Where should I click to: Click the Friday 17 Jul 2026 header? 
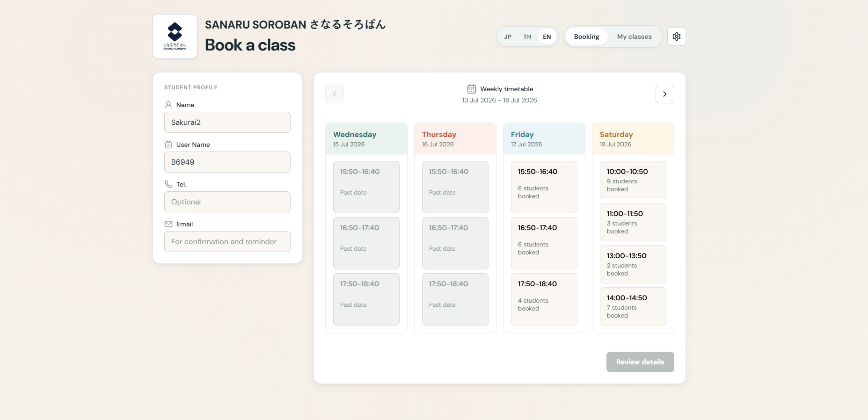point(544,139)
